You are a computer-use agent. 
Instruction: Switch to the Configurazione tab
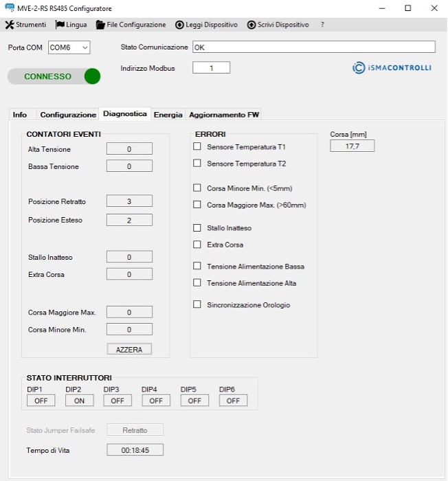pos(68,115)
